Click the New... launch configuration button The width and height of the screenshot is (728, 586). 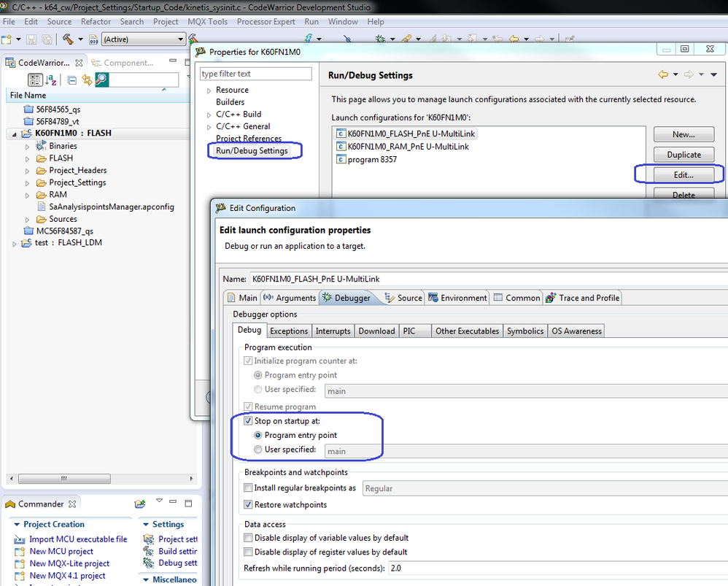[684, 134]
